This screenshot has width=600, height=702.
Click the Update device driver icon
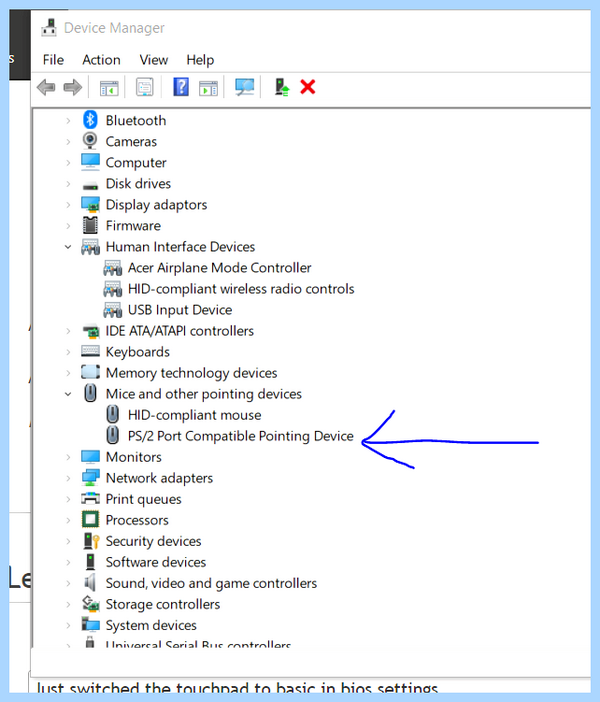tap(282, 87)
